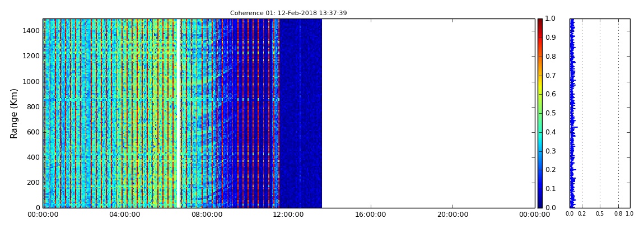Viewport: 644px width, 228px height.
Task: Click the 0.4 colorbar tick label
Action: click(549, 132)
